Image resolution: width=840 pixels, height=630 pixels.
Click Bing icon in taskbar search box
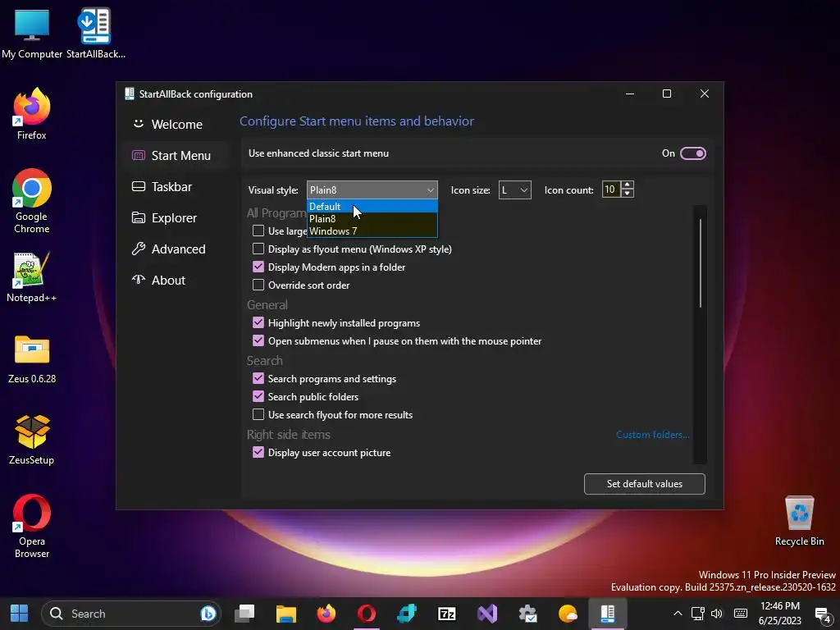click(x=208, y=614)
